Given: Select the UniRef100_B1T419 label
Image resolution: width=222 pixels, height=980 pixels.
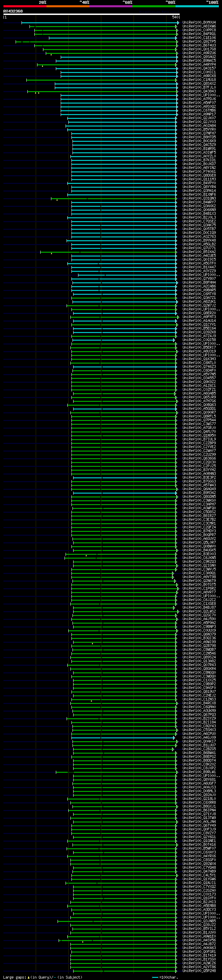Looking at the screenshot, I should pyautogui.click(x=199, y=955).
